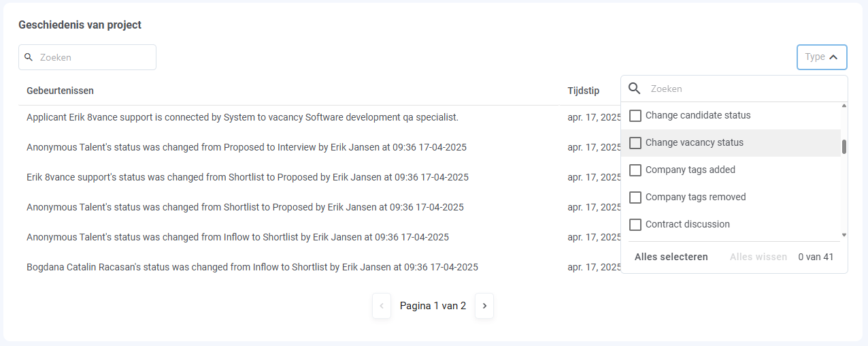Check Change candidate status checkbox
868x346 pixels.
pyautogui.click(x=635, y=116)
